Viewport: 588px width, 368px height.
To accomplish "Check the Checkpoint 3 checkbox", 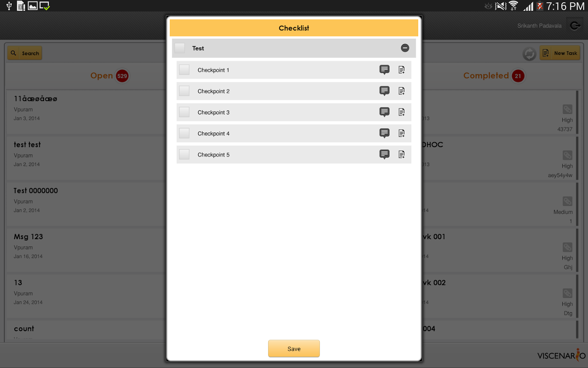I will click(184, 112).
